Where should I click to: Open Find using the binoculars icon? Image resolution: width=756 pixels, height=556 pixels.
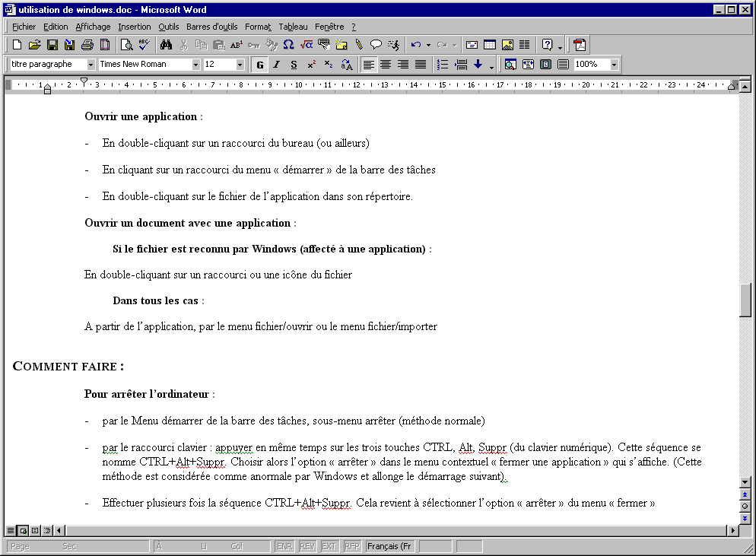(167, 46)
